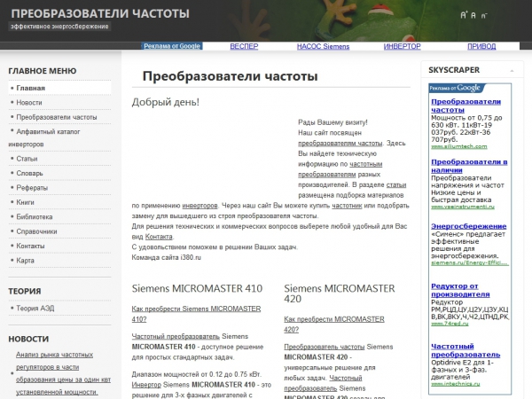Open Карта menu item
Viewport: 532px width, 399px height.
pyautogui.click(x=59, y=261)
